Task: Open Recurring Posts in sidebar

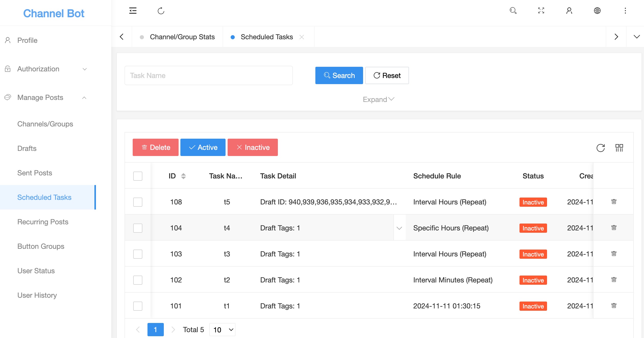Action: click(x=48, y=222)
